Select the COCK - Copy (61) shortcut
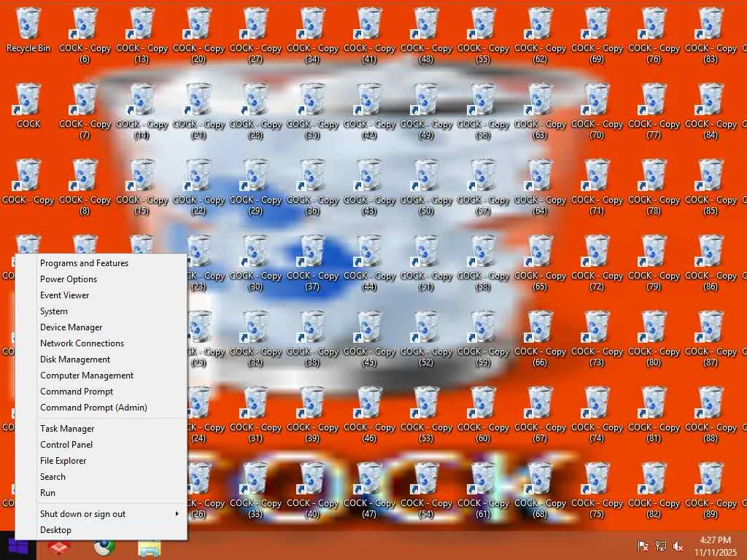Viewport: 747px width, 560px height. coord(483,491)
